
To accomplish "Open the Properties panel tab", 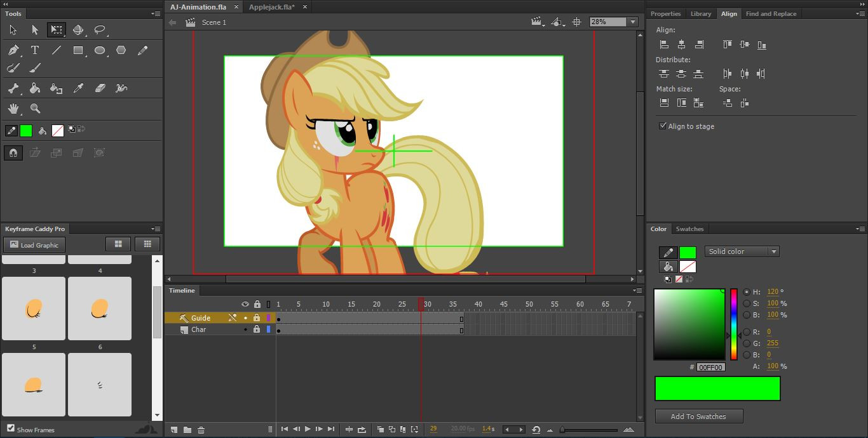I will click(x=665, y=13).
